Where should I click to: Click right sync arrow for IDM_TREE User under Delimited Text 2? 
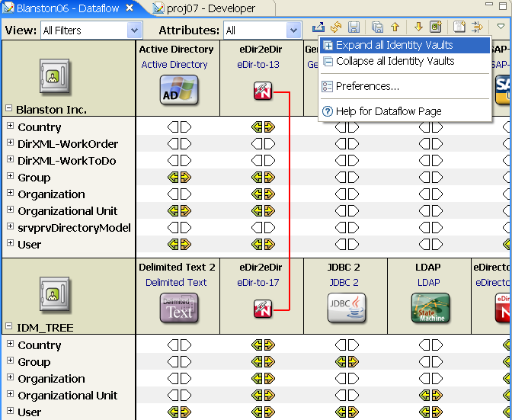point(185,412)
